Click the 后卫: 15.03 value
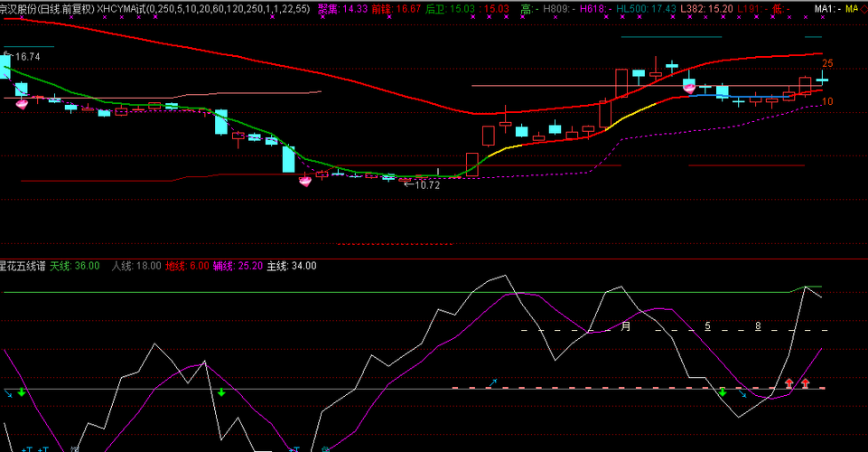Viewport: 868px width, 452px height. point(450,9)
